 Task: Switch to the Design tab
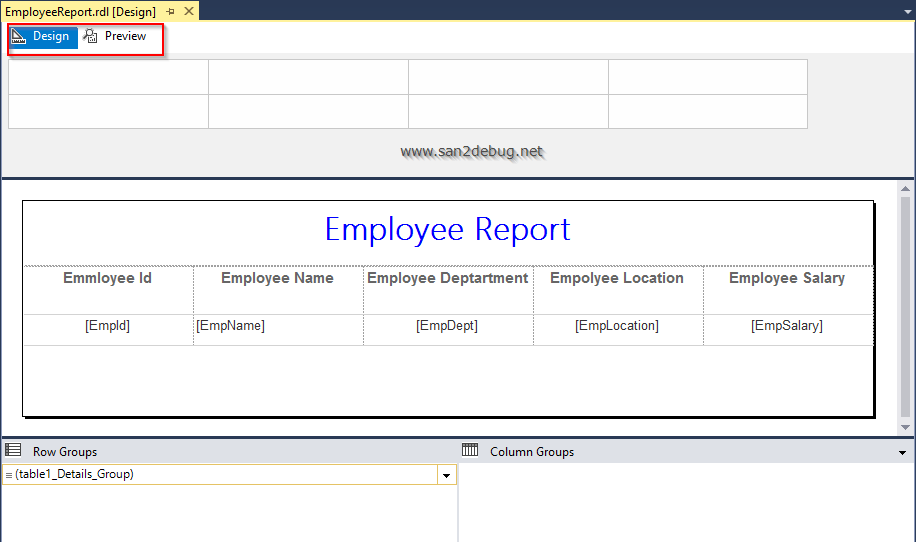point(50,37)
